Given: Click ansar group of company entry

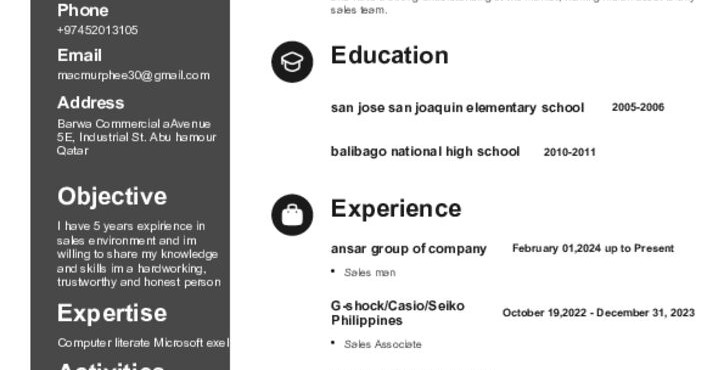Looking at the screenshot, I should [x=409, y=249].
